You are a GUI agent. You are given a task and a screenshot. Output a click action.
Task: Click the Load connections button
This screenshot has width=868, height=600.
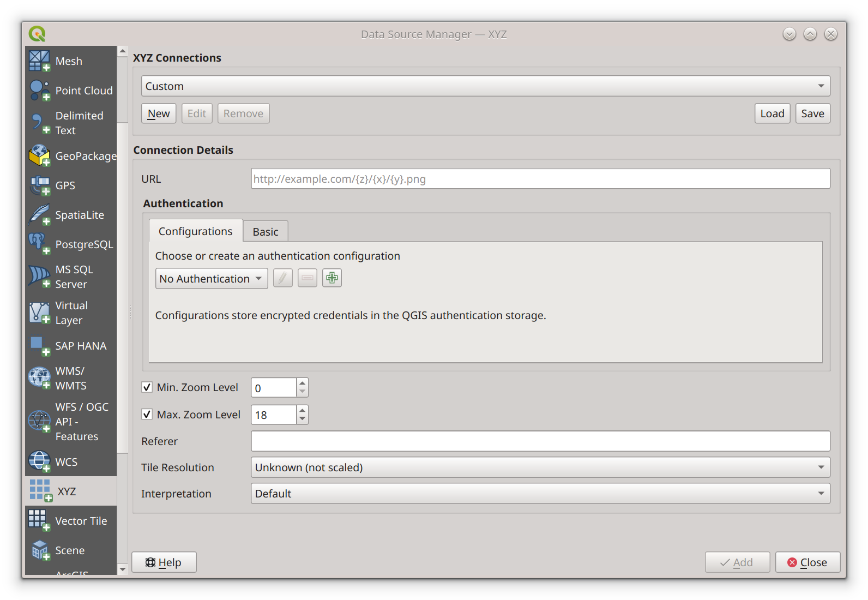tap(773, 113)
